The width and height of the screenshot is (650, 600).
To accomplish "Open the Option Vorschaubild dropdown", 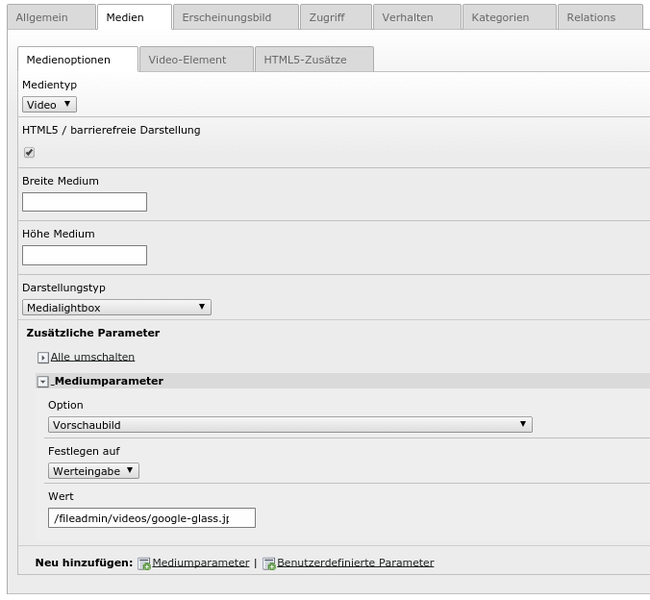I will (290, 425).
